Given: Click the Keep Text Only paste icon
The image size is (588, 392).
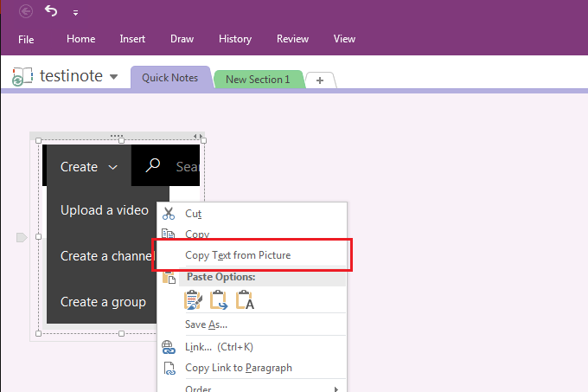Looking at the screenshot, I should (x=245, y=300).
